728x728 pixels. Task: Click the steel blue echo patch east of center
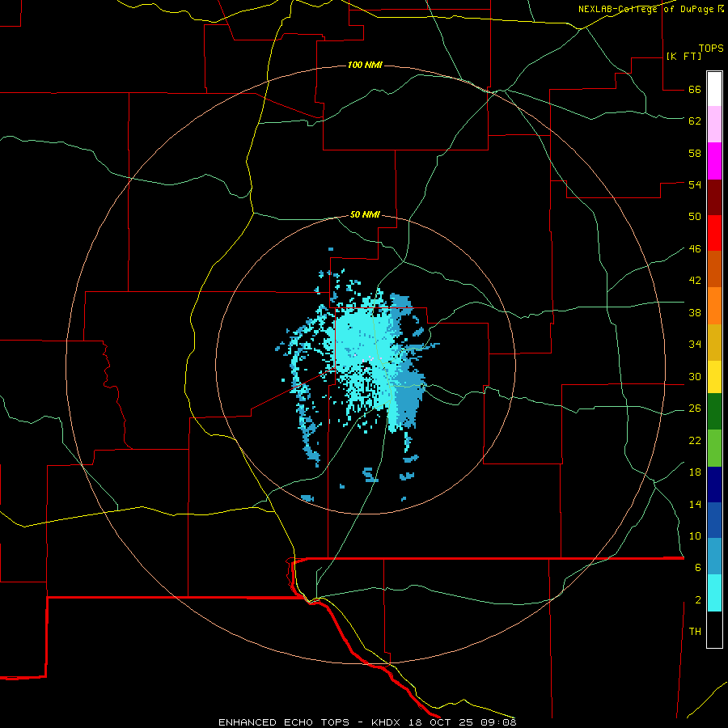(x=408, y=395)
